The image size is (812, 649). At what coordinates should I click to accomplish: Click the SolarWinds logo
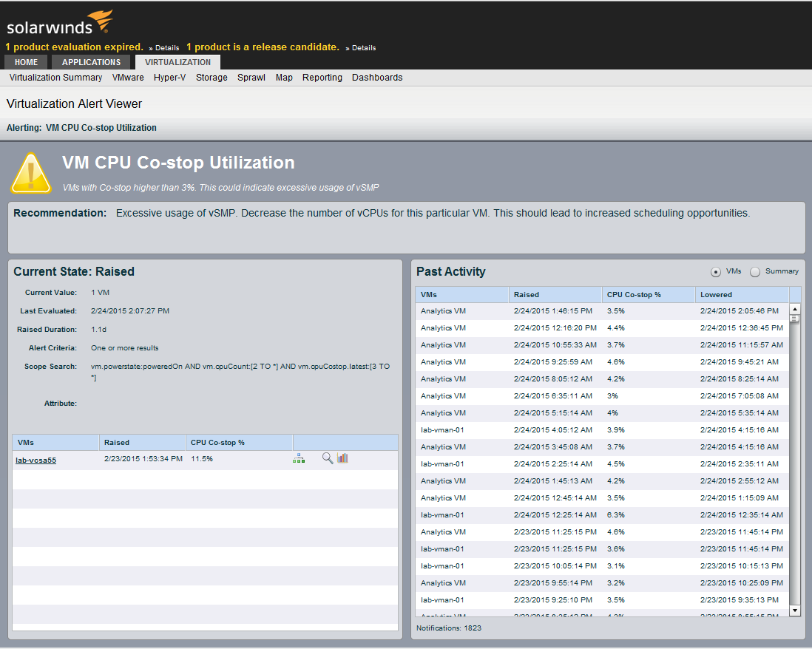60,23
